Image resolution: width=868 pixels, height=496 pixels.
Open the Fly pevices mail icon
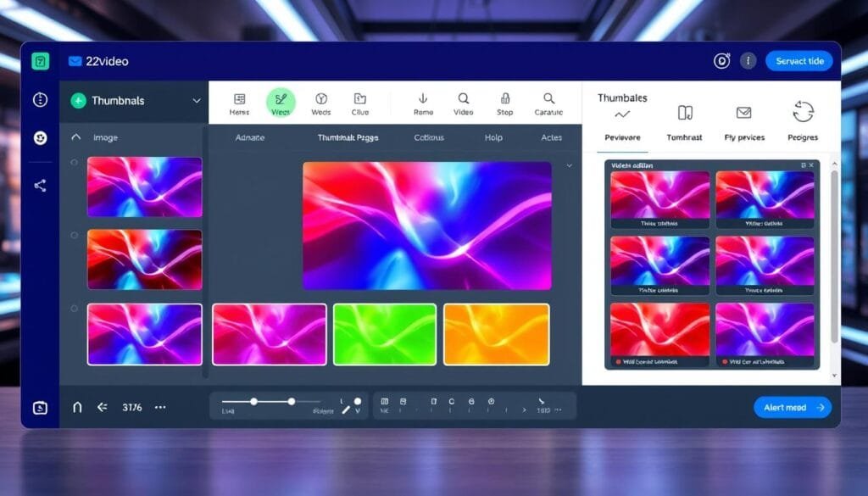click(743, 111)
